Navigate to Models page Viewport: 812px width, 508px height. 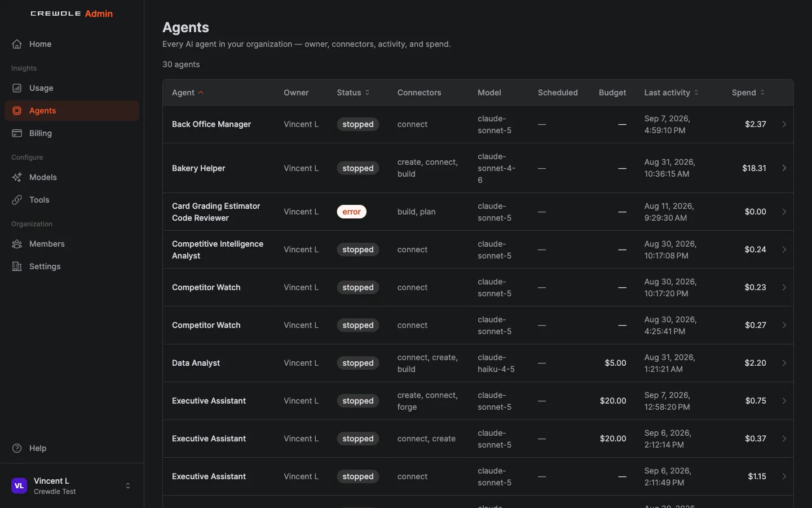pyautogui.click(x=72, y=177)
